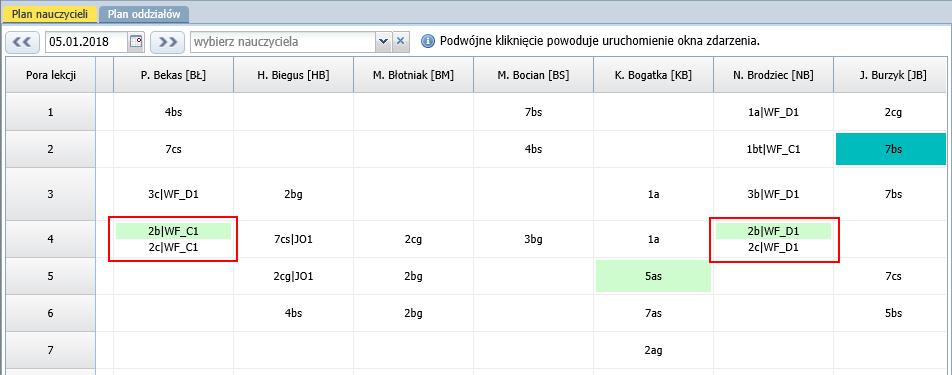Go to the next date with double-right arrows
Image resolution: width=952 pixels, height=375 pixels.
point(168,42)
